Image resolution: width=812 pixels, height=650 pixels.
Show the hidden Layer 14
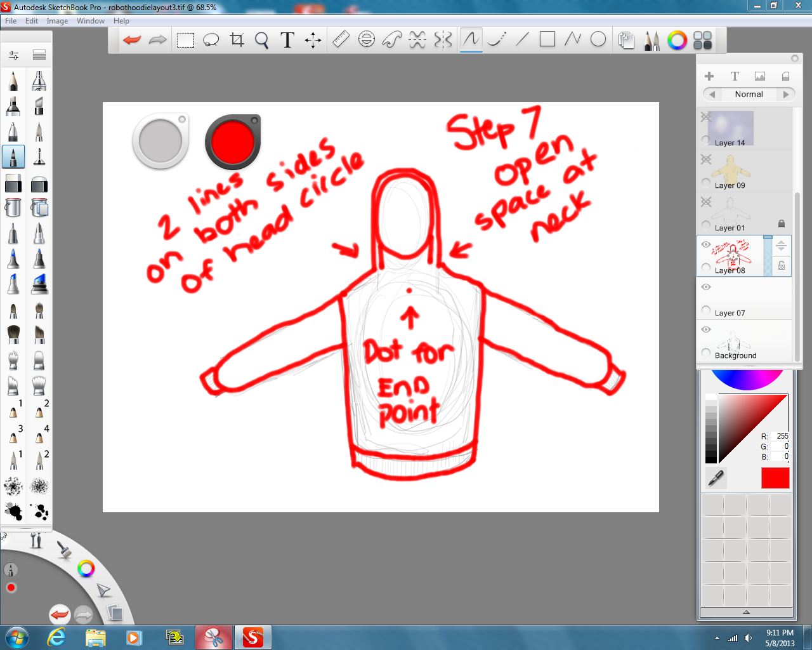706,116
